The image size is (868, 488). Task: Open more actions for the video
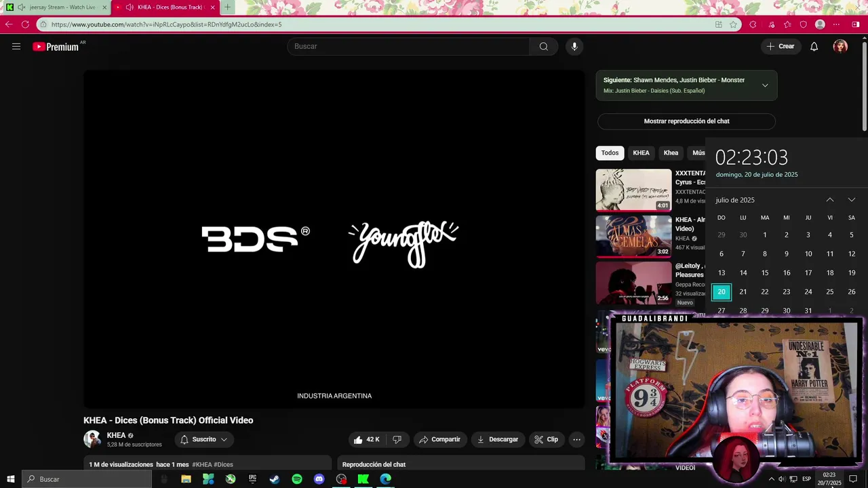(x=576, y=440)
